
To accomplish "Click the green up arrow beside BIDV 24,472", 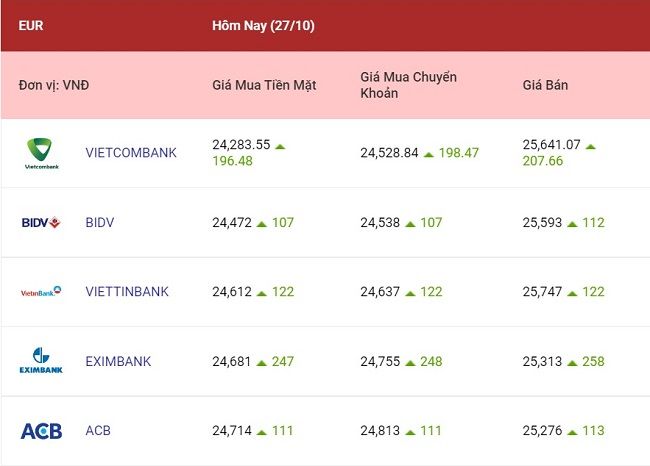I will click(262, 224).
